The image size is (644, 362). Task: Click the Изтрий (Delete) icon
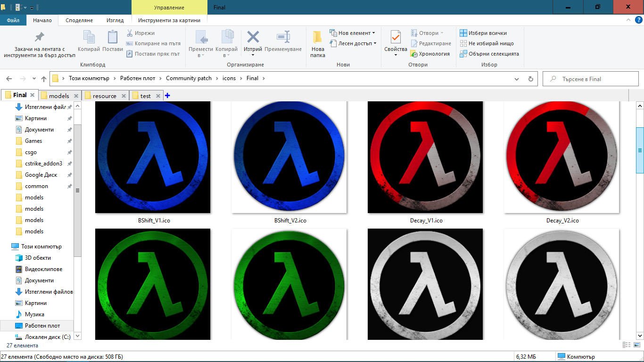253,41
